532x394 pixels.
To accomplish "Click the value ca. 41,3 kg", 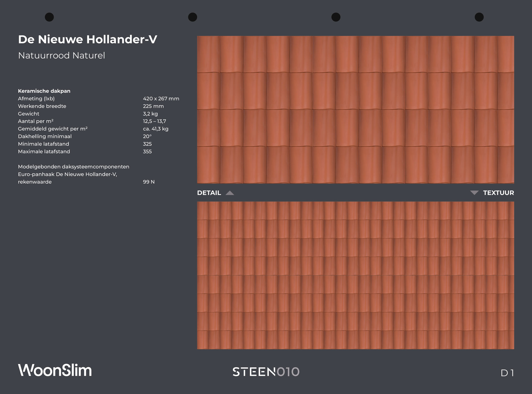I will click(156, 129).
